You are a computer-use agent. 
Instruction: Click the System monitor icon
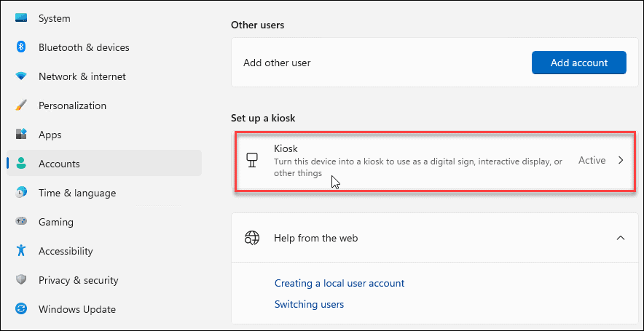[21, 17]
